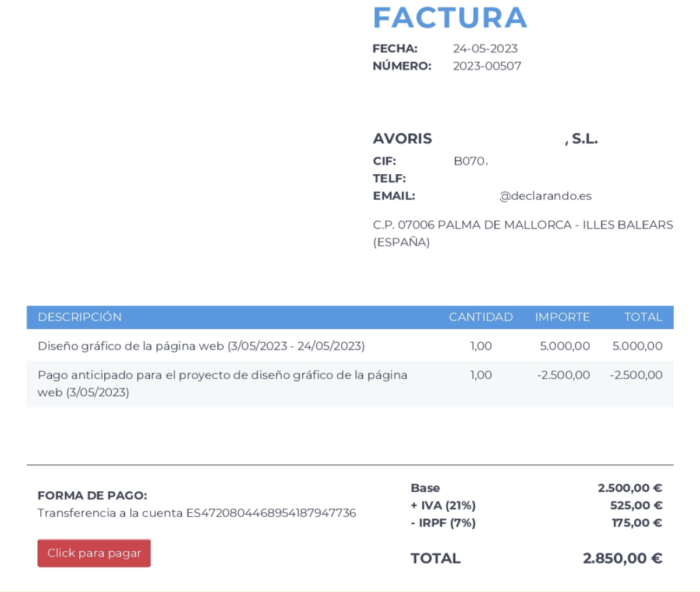The width and height of the screenshot is (700, 592).
Task: Select the Diseño gráfico de la página web row
Action: [350, 346]
